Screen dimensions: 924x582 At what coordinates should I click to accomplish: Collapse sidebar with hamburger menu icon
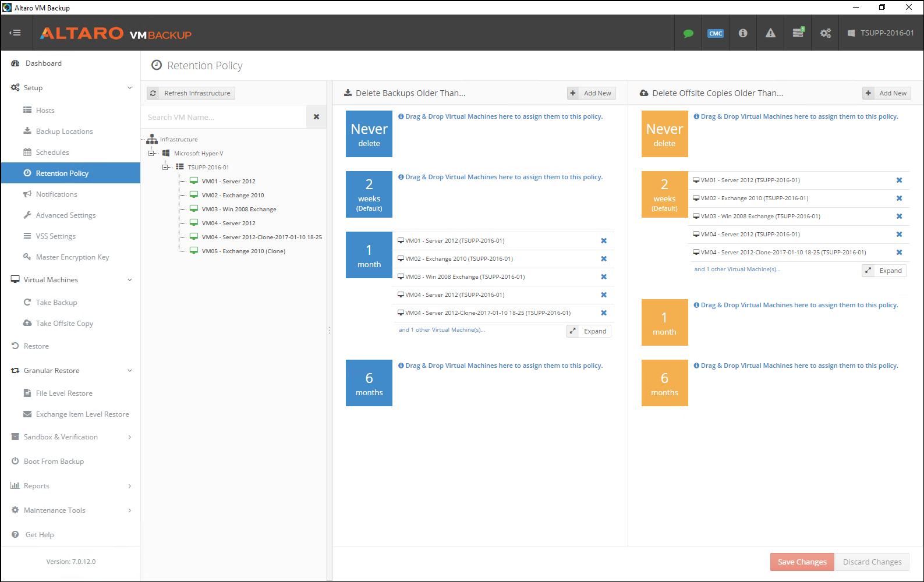click(x=15, y=33)
